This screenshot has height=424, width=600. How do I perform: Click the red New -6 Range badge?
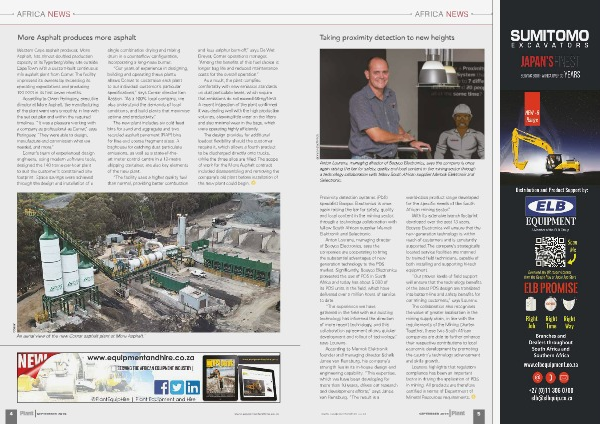532,109
